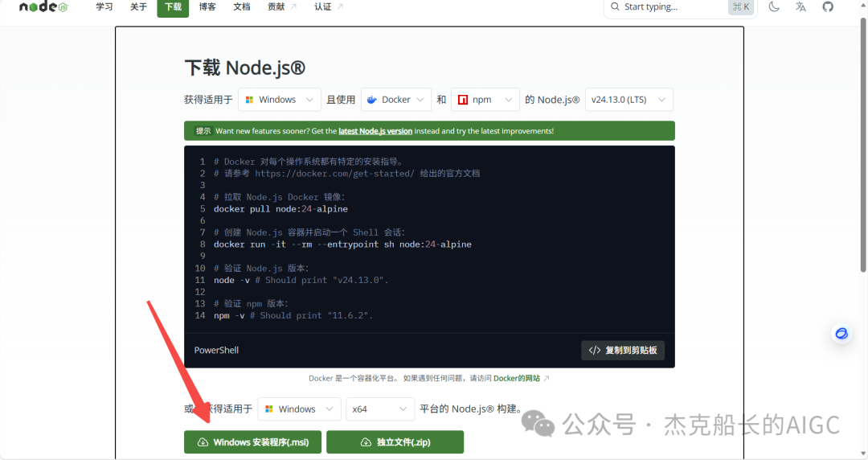The image size is (868, 460).
Task: Click the Start typing search field
Action: point(680,7)
